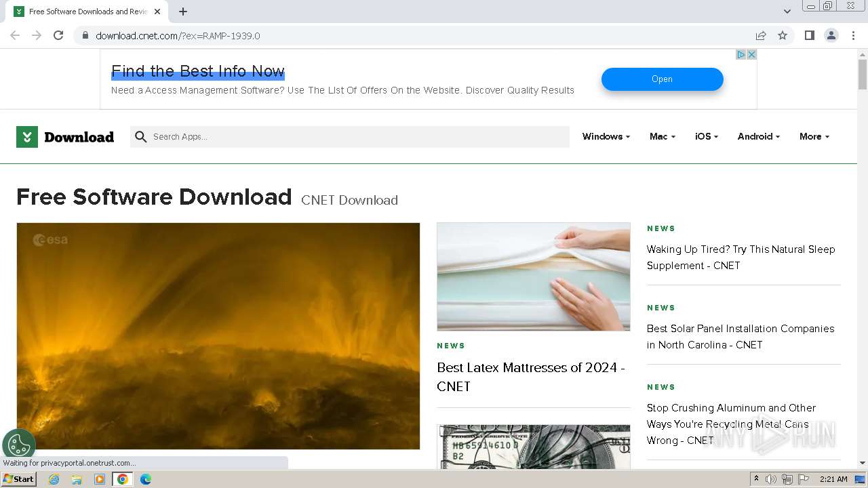Click the page scrollbar thumb
Viewport: 868px width, 488px height.
click(863, 74)
